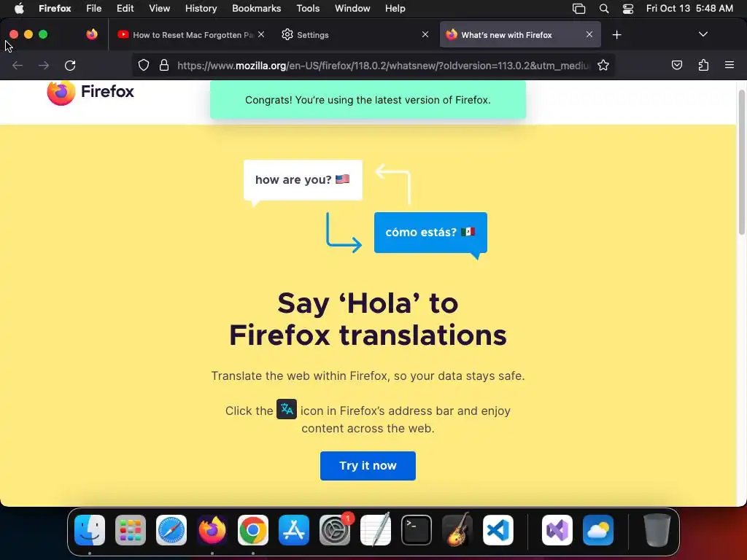Open Google Chrome from the Dock

coord(253,530)
